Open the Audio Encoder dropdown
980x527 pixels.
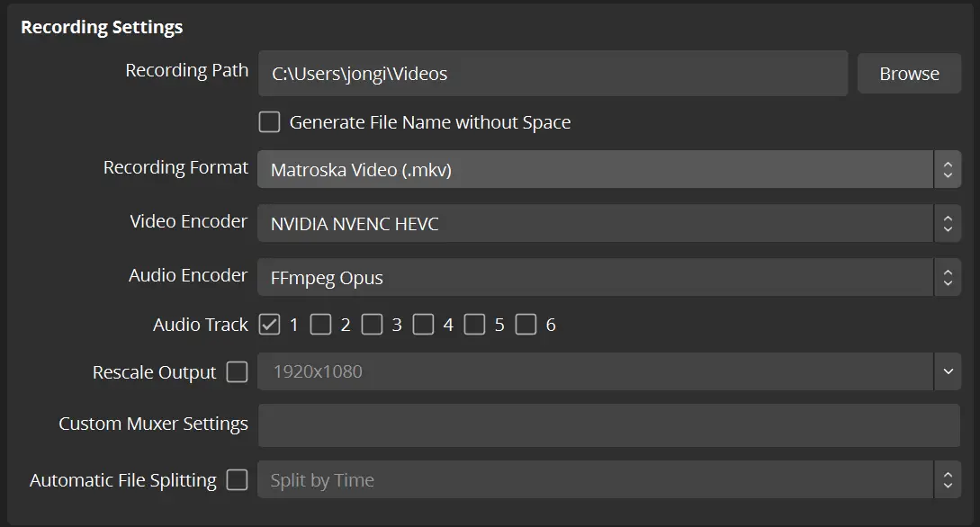tap(594, 278)
